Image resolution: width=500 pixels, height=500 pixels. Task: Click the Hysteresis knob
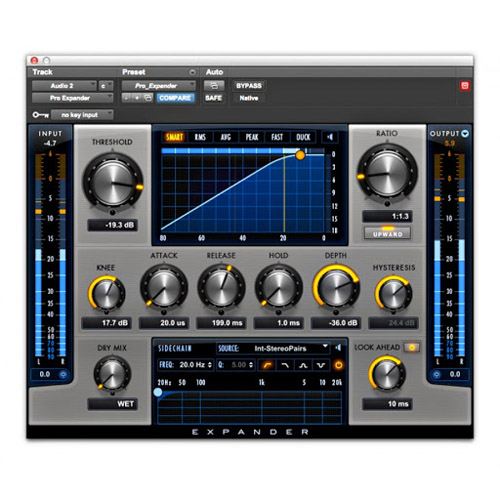click(x=394, y=294)
